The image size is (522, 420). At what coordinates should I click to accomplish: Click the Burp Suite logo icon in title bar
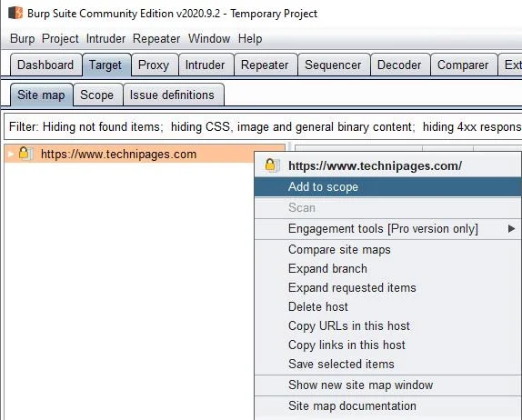pos(15,13)
